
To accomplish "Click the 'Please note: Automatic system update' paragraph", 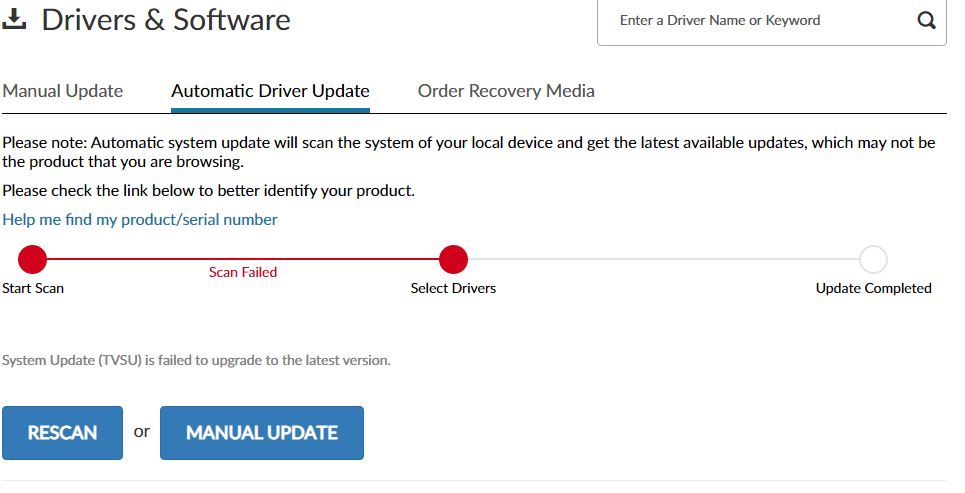I will [x=468, y=152].
